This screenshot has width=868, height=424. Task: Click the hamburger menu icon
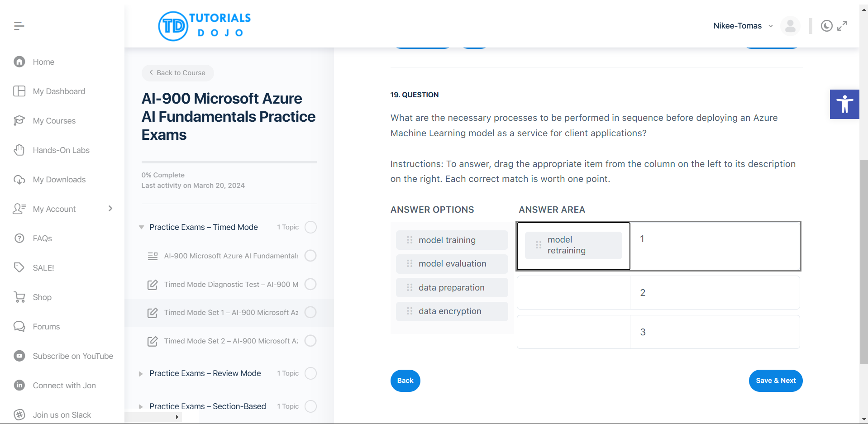(x=19, y=26)
